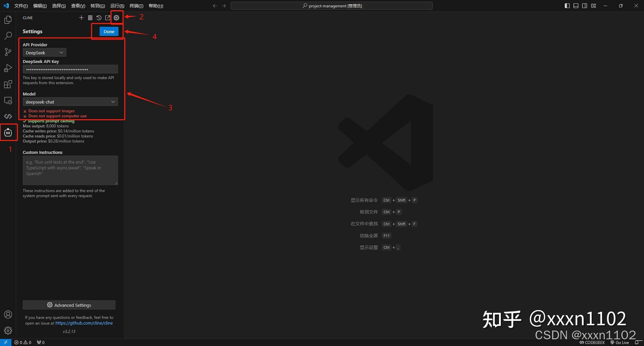Open the API Provider dropdown

(44, 52)
